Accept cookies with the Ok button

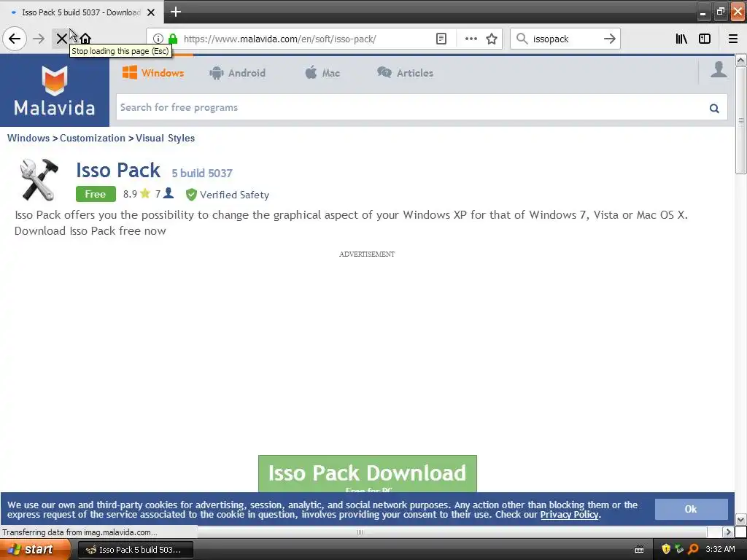[691, 509]
